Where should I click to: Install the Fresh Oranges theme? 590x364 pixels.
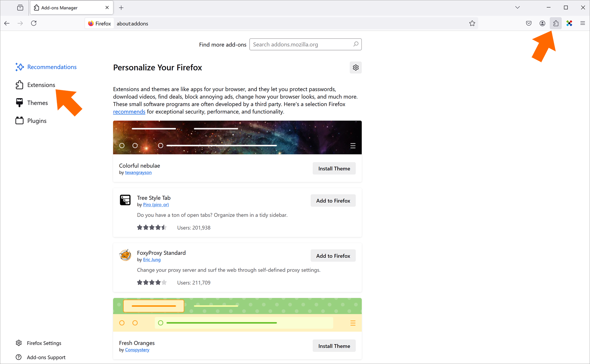(334, 346)
